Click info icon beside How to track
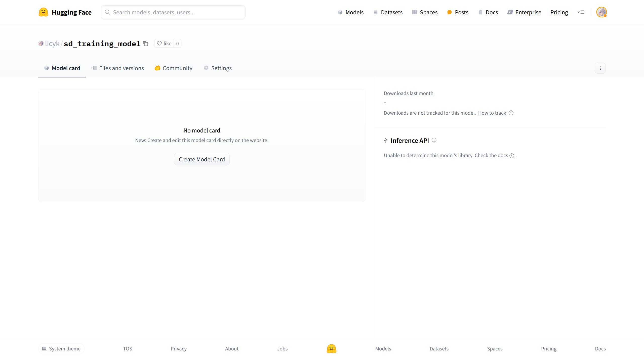This screenshot has height=362, width=644. pos(511,113)
